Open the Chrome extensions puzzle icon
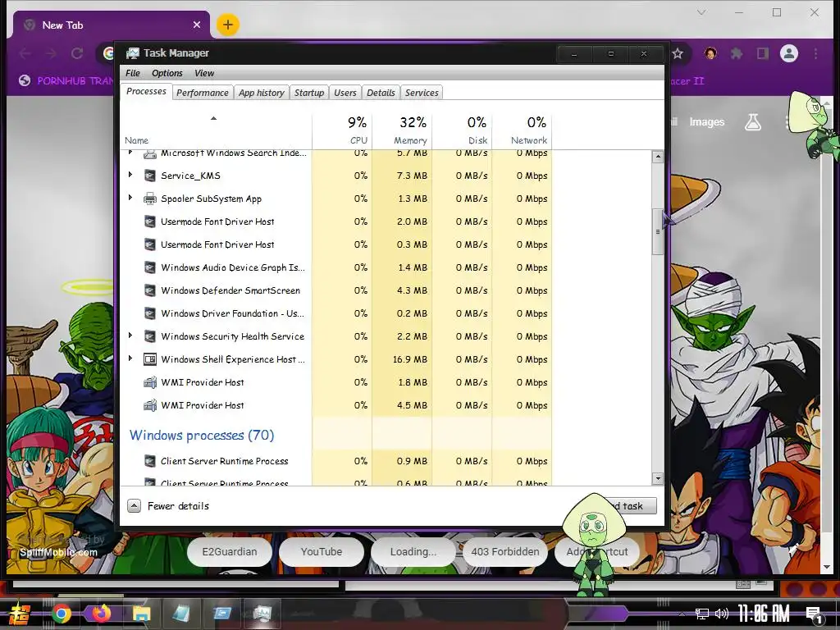This screenshot has height=630, width=840. pyautogui.click(x=737, y=53)
